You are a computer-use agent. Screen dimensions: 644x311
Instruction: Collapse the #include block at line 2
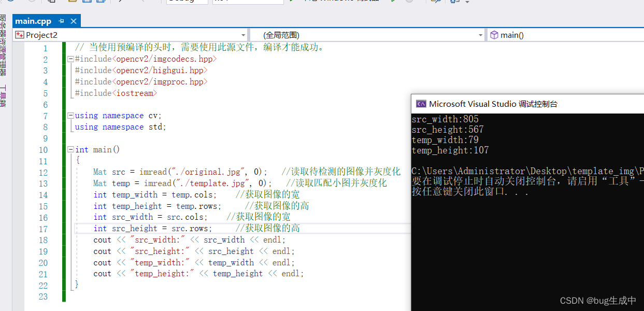70,59
